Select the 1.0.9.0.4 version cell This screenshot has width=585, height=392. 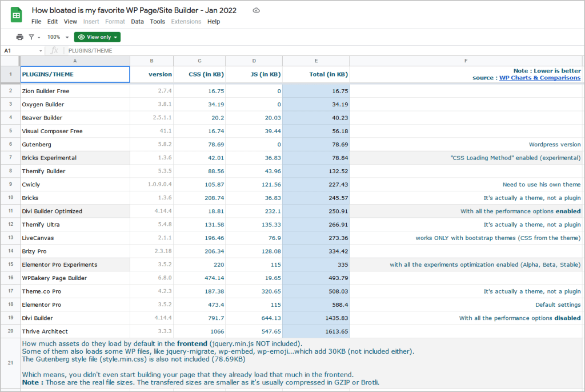(151, 185)
